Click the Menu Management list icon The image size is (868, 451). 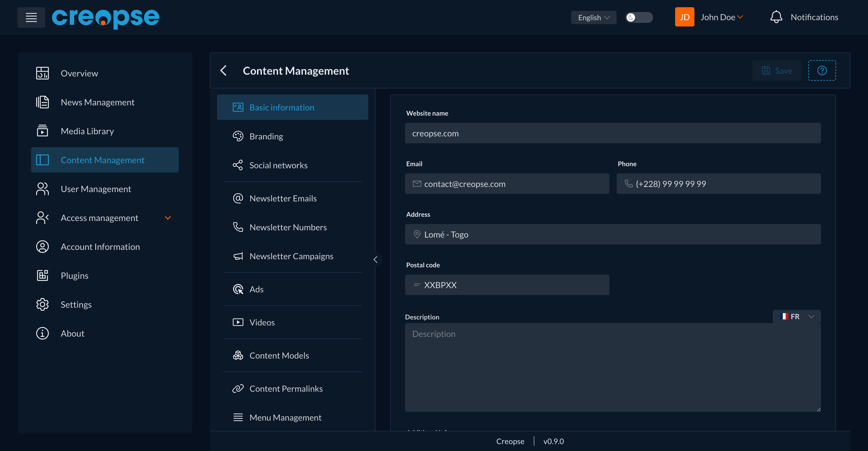238,418
